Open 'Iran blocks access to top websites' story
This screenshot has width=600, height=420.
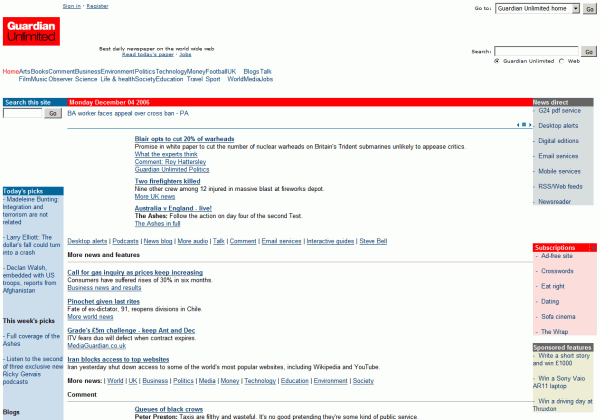click(x=118, y=360)
